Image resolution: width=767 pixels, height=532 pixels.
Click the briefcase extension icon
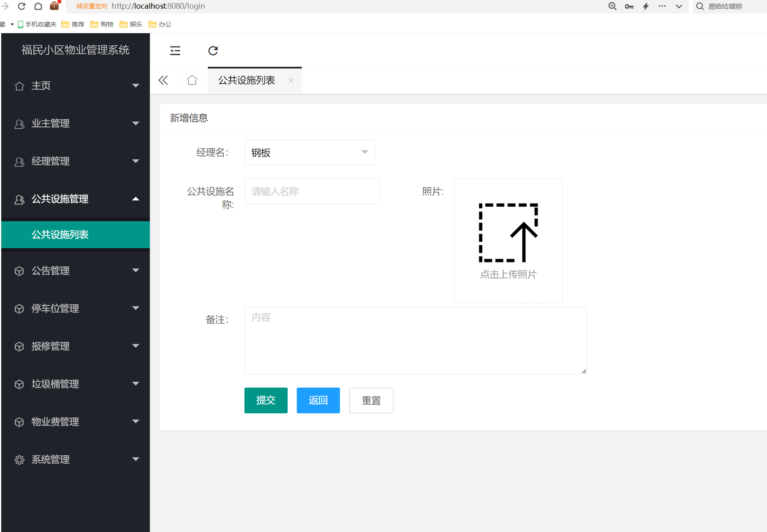(54, 6)
